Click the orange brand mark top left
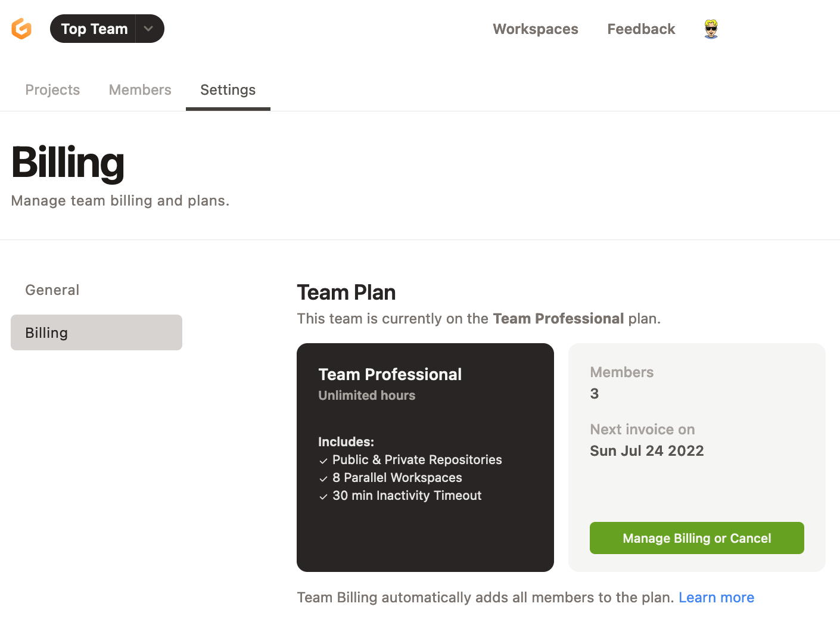Image resolution: width=840 pixels, height=622 pixels. 21,28
